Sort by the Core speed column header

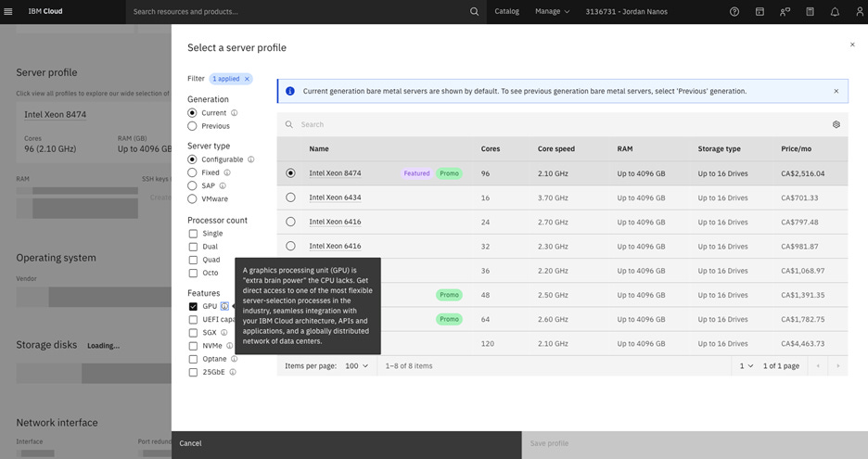(x=555, y=149)
